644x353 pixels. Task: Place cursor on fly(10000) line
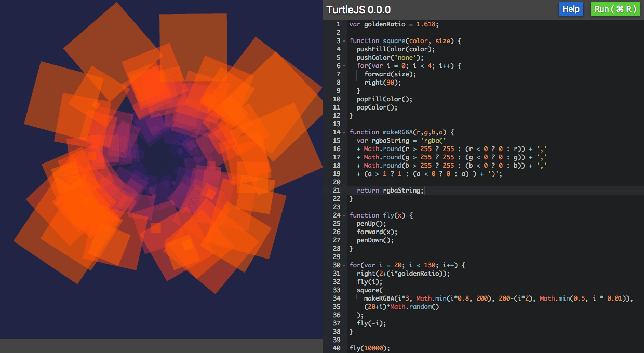tap(369, 348)
